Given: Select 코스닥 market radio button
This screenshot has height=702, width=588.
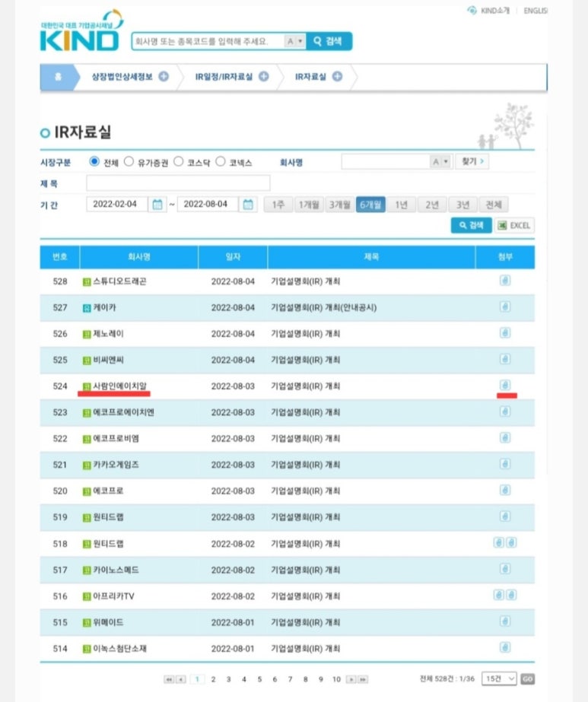Looking at the screenshot, I should tap(178, 161).
